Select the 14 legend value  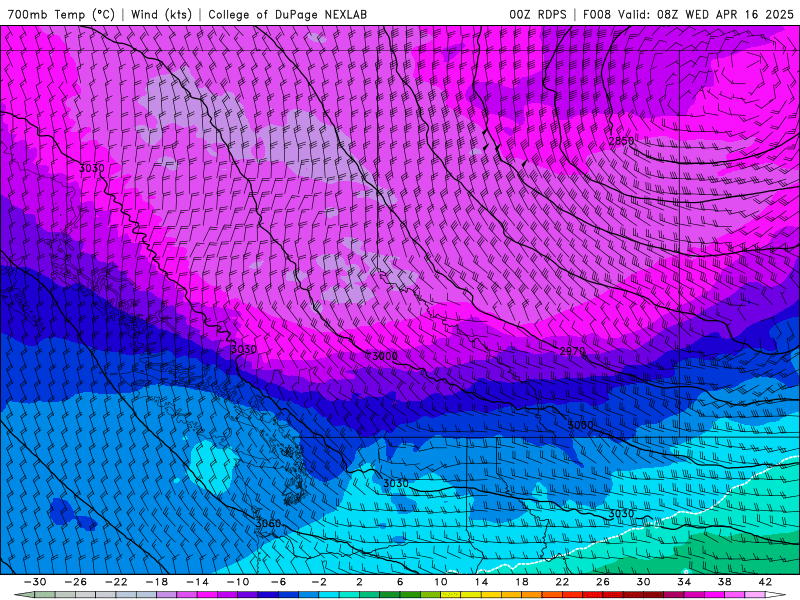481,582
